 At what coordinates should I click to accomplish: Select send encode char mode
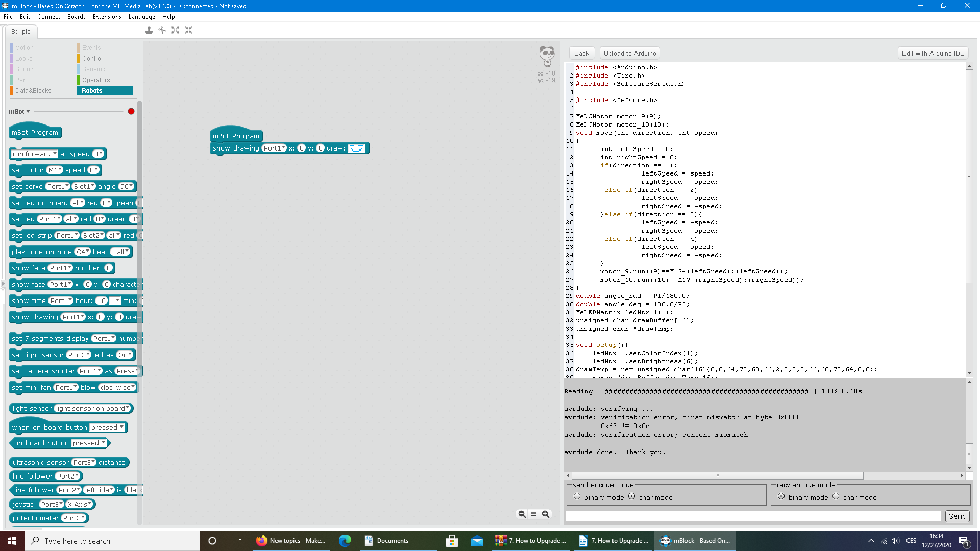click(631, 496)
